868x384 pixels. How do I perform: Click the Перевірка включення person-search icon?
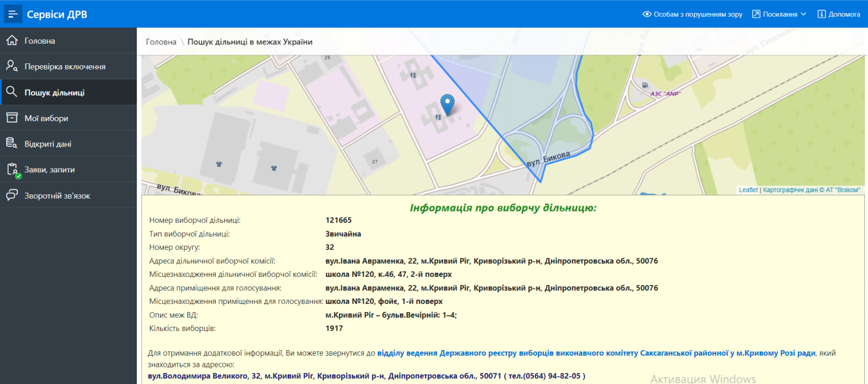pos(12,66)
